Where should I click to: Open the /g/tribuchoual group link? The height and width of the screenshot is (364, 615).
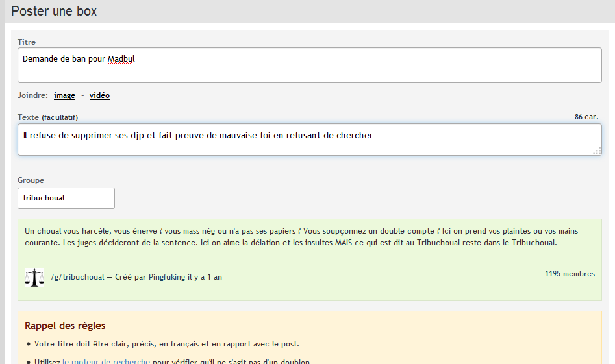77,277
